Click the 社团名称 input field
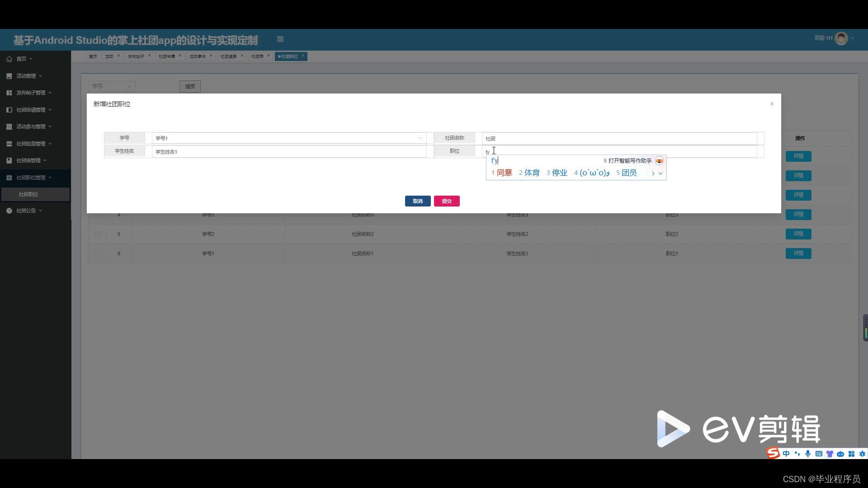 tap(618, 138)
